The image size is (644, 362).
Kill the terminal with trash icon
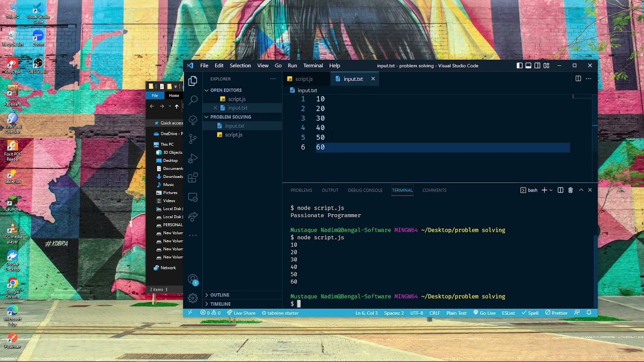[x=571, y=190]
